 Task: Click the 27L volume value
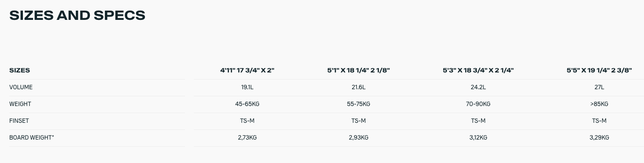coord(599,87)
